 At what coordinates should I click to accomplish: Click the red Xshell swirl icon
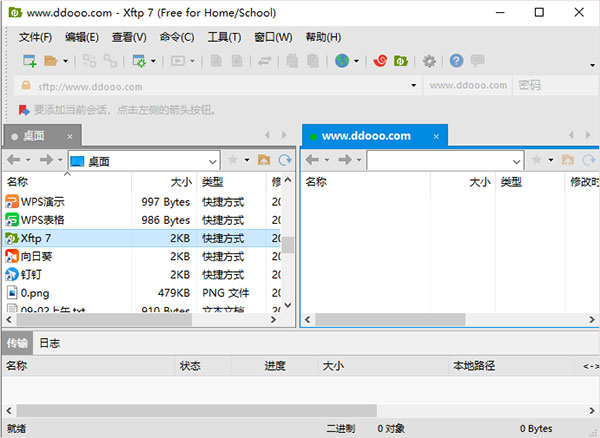(x=380, y=60)
